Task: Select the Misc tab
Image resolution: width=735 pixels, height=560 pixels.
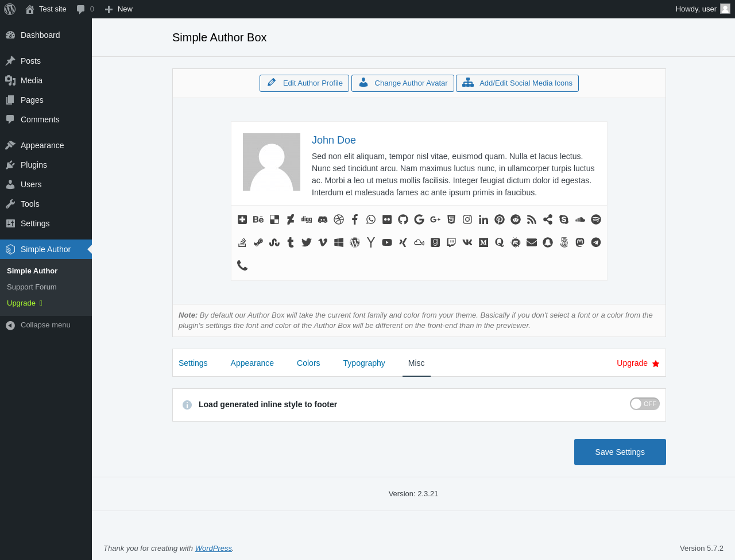Action: 416,363
